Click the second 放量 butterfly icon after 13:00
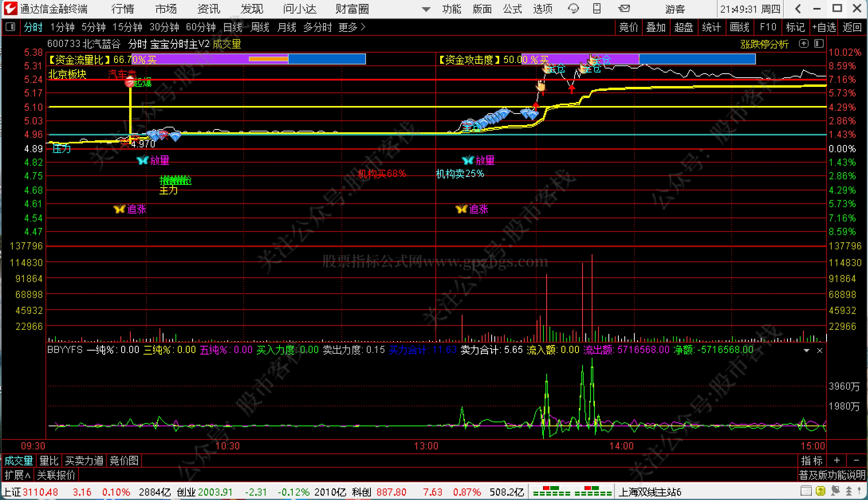Viewport: 868px width, 500px height. pyautogui.click(x=468, y=160)
